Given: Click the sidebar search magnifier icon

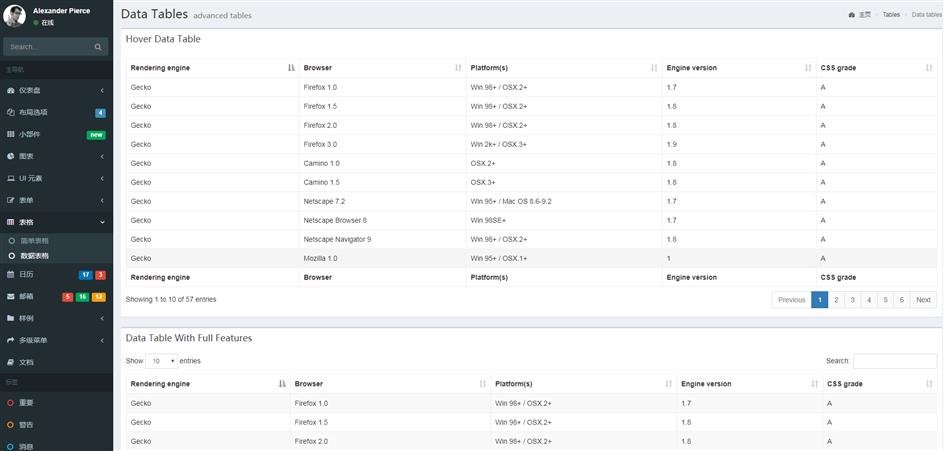Looking at the screenshot, I should coord(98,47).
